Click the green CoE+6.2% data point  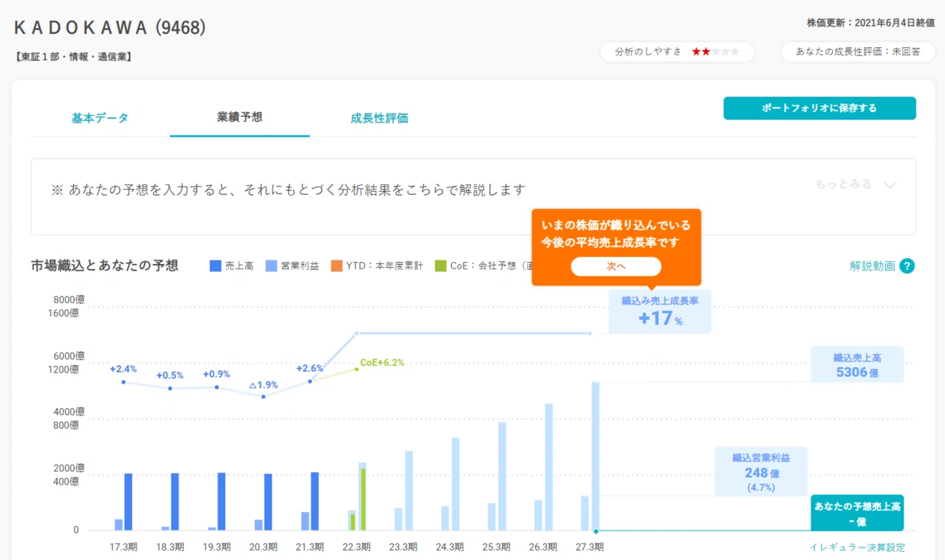click(x=357, y=368)
